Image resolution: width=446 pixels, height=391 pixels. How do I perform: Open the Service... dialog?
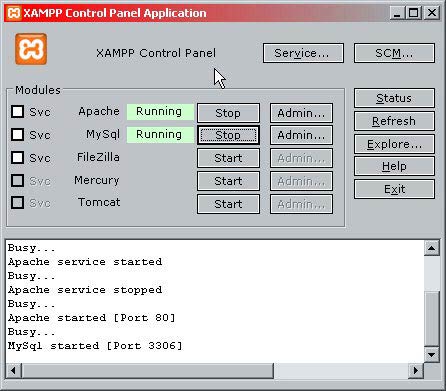point(303,53)
